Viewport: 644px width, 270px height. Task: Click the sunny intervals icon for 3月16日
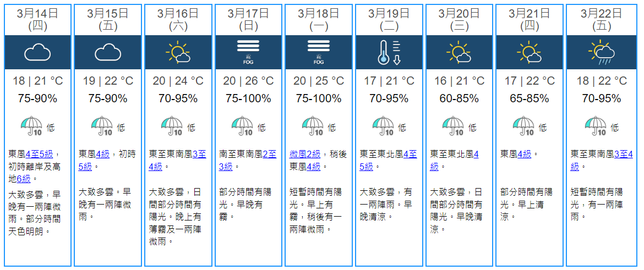click(x=178, y=53)
